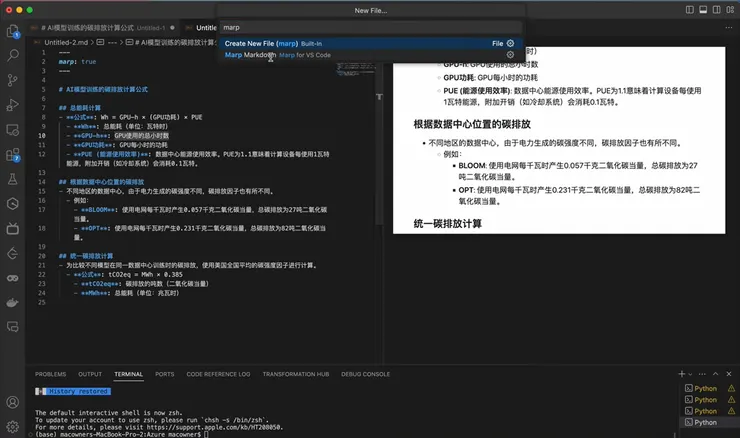Open the Accounts menu
Viewport: 740px width, 438px height.
(13, 402)
